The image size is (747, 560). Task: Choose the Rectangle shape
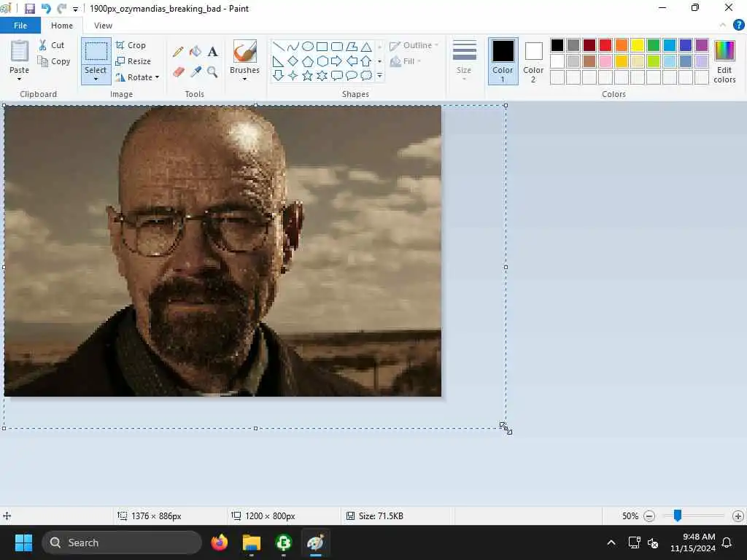coord(322,47)
